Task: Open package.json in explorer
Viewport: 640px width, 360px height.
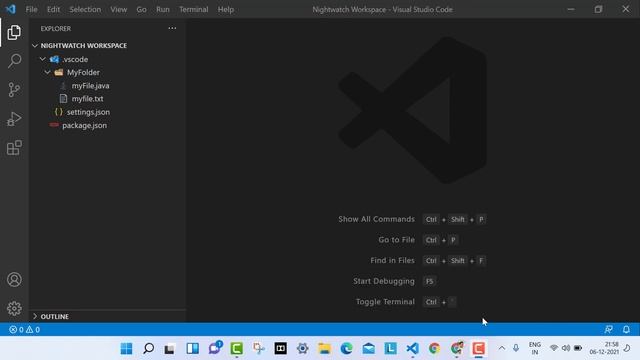Action: pyautogui.click(x=84, y=125)
